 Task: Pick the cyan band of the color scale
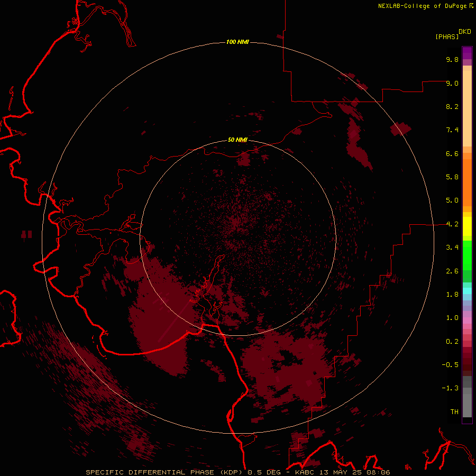coord(467,291)
